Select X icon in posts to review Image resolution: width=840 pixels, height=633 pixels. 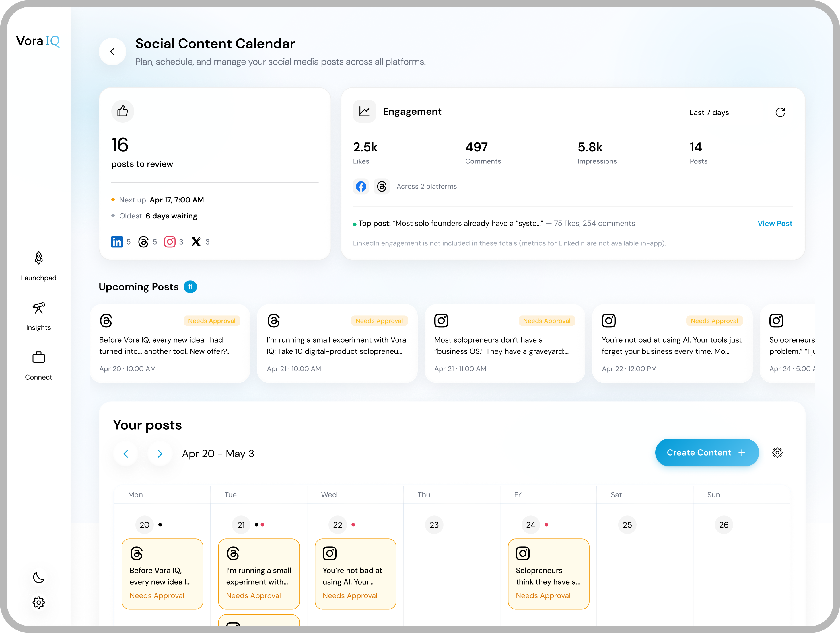coord(196,242)
